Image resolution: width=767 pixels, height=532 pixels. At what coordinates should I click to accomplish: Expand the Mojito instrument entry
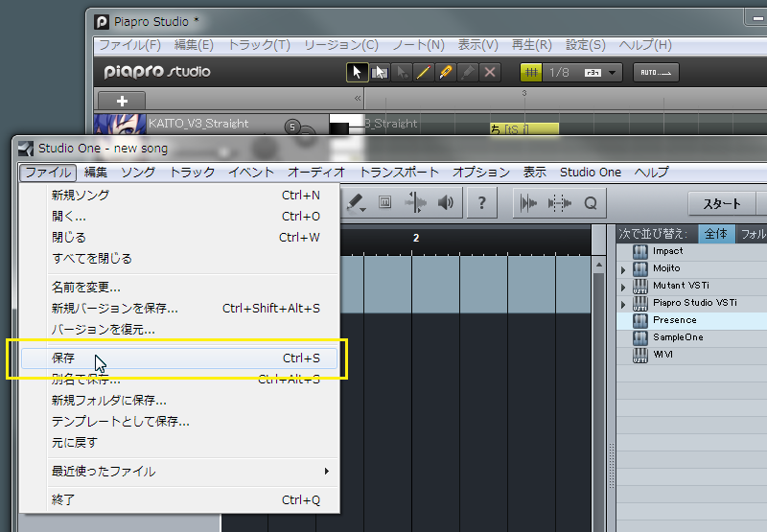[x=623, y=269]
